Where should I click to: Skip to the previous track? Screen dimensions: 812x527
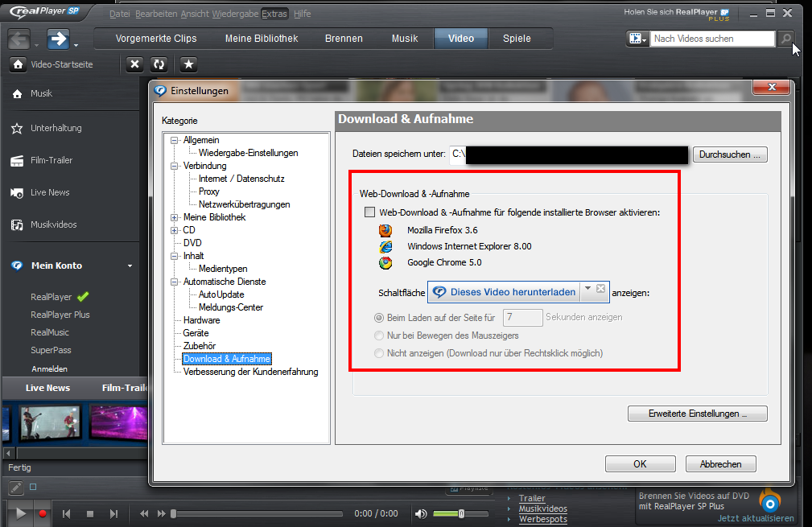pos(66,514)
